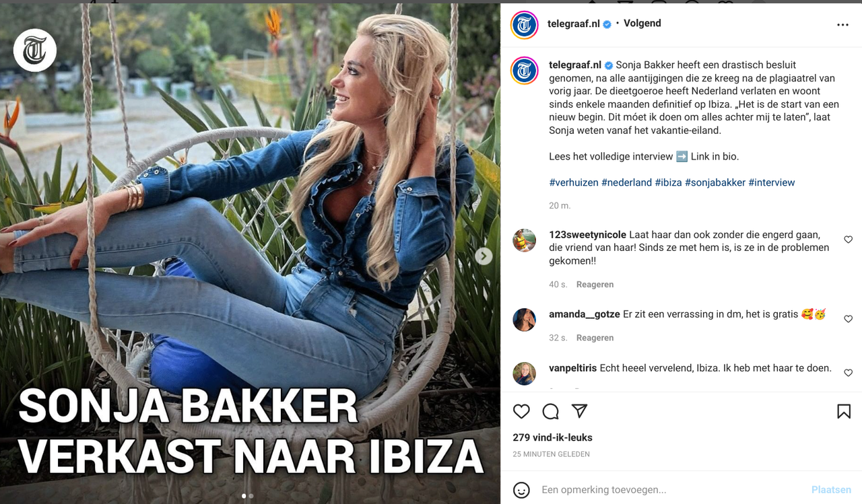Like 123sweetynicole's comment
Viewport: 862px width, 504px height.
click(848, 240)
